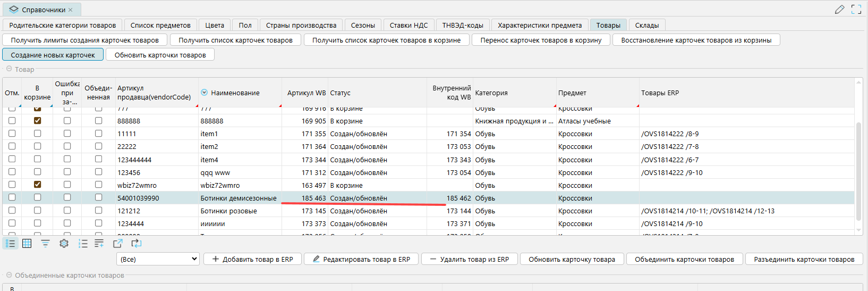Open the Склады tab
Screen dimensions: 868x291
coord(647,25)
